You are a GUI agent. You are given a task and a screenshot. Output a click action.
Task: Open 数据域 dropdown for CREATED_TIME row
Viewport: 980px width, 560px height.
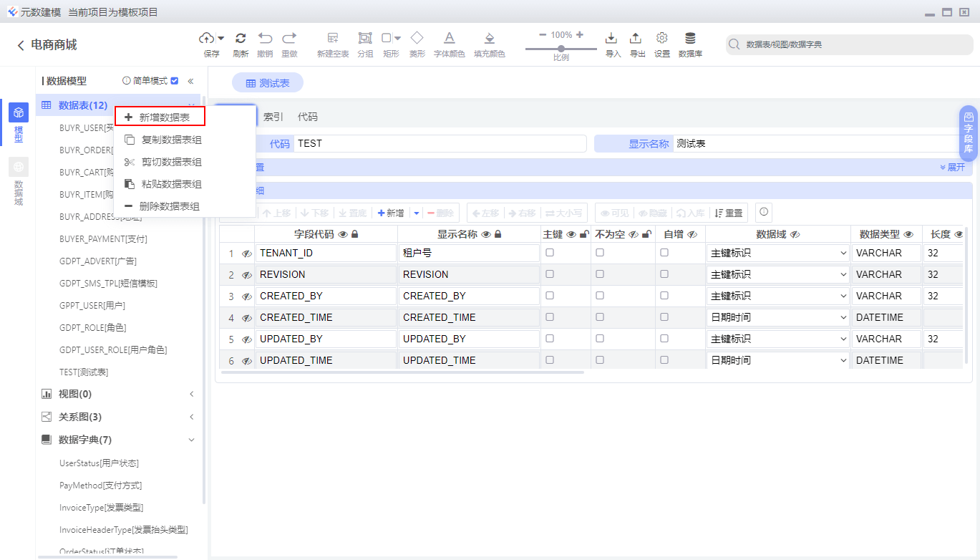coord(777,317)
